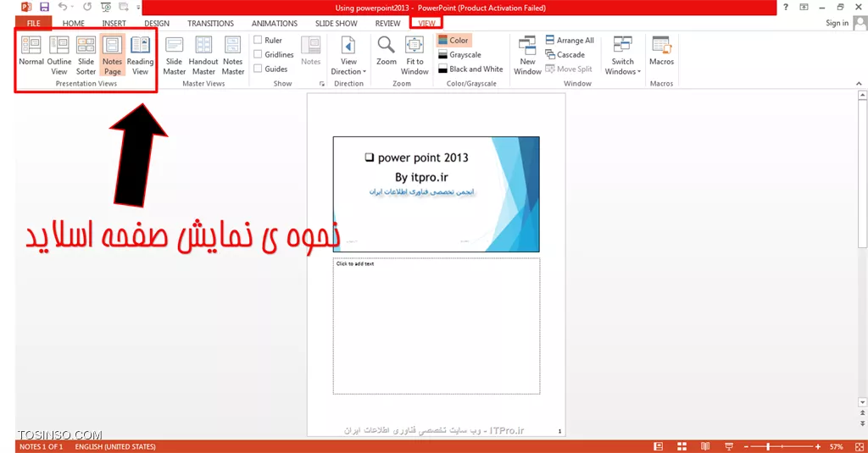Open View Direction dropdown
The height and width of the screenshot is (453, 868).
tap(348, 55)
